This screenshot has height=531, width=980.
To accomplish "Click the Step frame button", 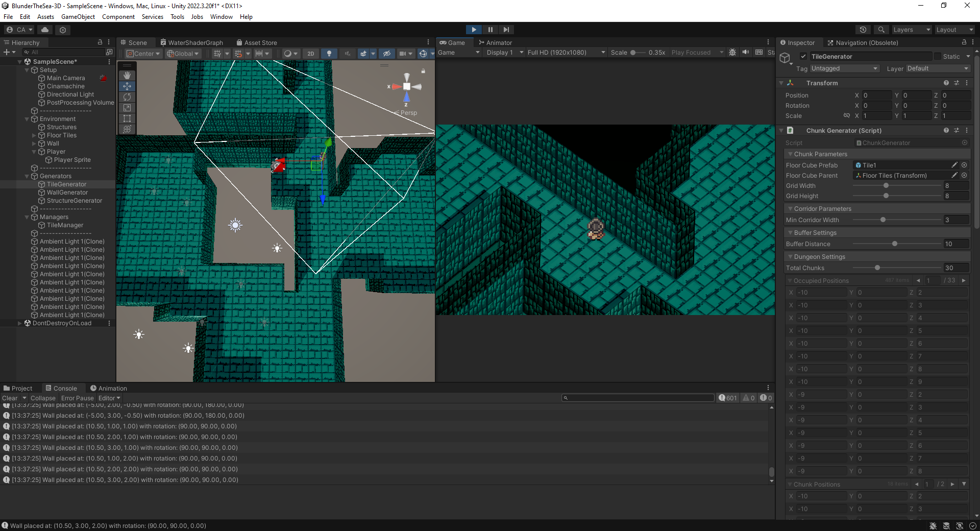I will tap(506, 30).
